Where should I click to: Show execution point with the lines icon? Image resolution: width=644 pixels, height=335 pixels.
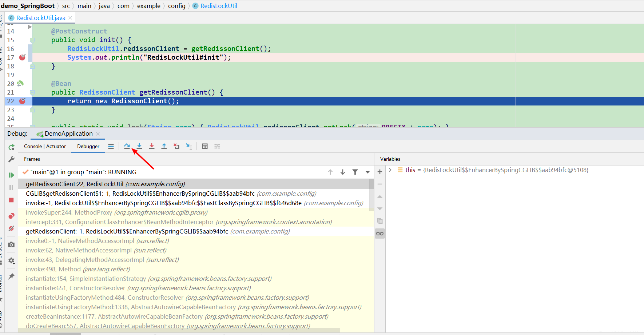(x=111, y=146)
